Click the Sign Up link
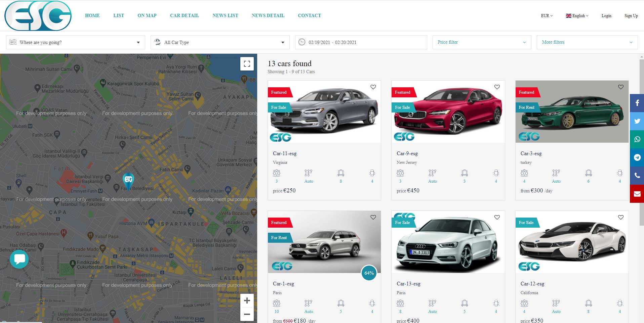The width and height of the screenshot is (644, 323). (631, 16)
